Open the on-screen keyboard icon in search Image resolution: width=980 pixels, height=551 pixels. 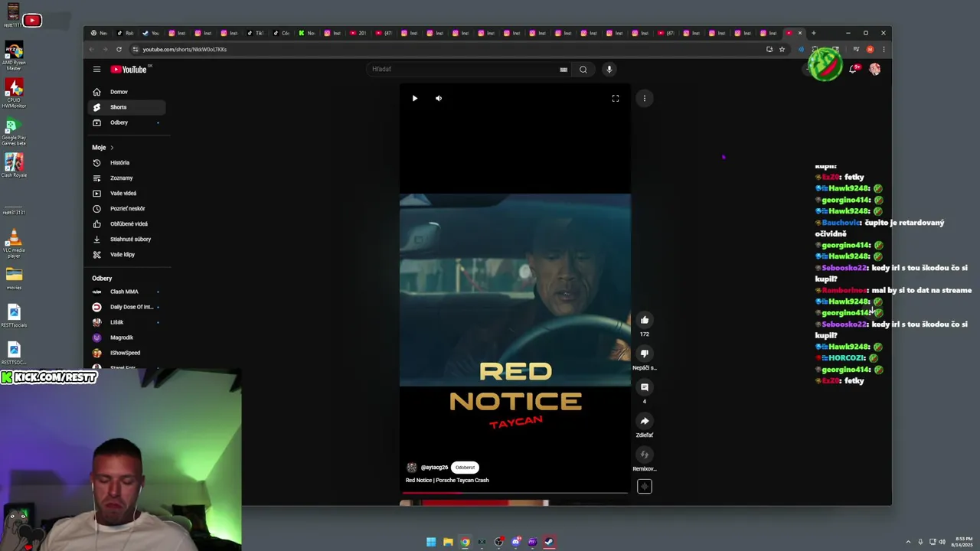[563, 70]
